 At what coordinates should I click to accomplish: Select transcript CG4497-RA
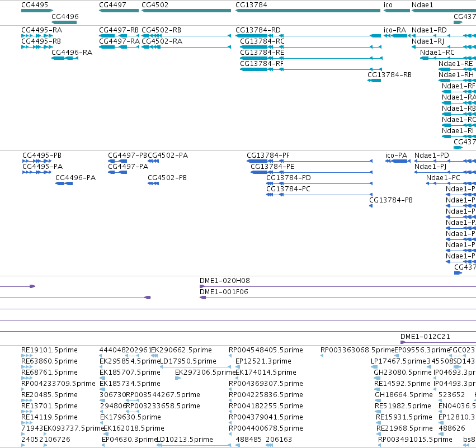(x=119, y=47)
